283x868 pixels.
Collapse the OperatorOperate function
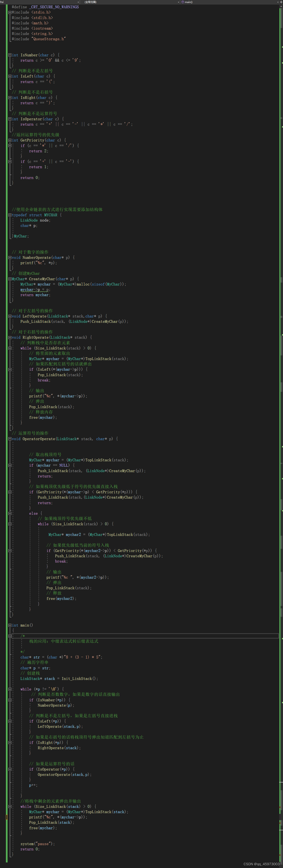tap(10, 439)
